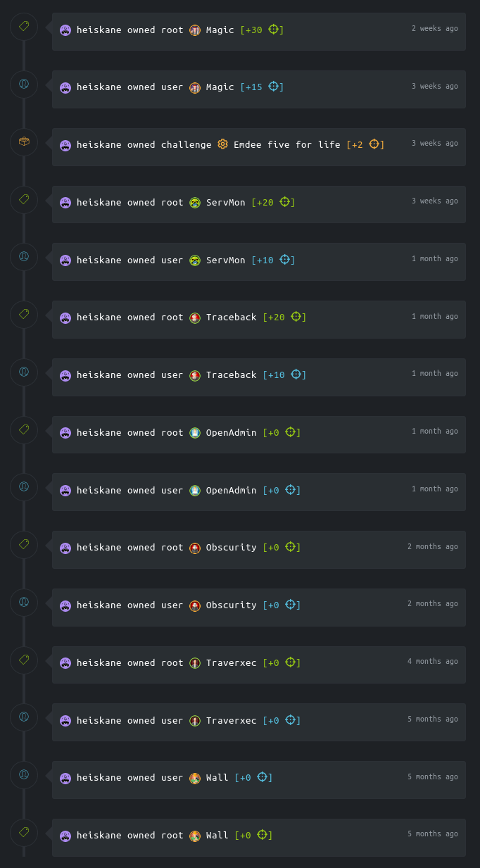The width and height of the screenshot is (480, 868).
Task: Click the '4 months ago' timestamp on Traverxec root
Action: (x=433, y=662)
